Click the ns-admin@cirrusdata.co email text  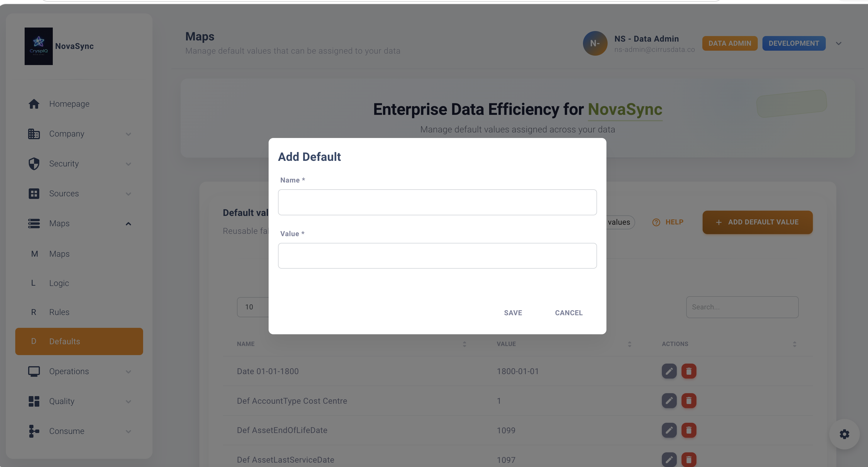[x=654, y=50]
